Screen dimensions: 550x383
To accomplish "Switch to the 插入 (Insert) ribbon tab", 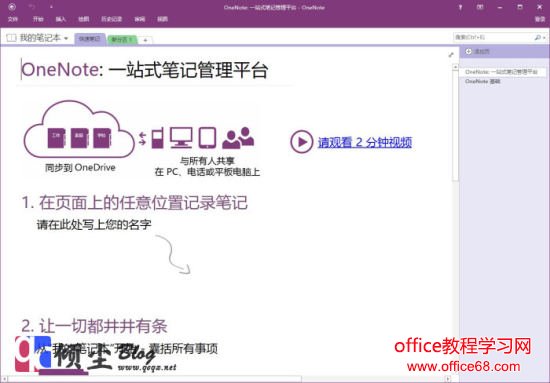I will click(61, 19).
